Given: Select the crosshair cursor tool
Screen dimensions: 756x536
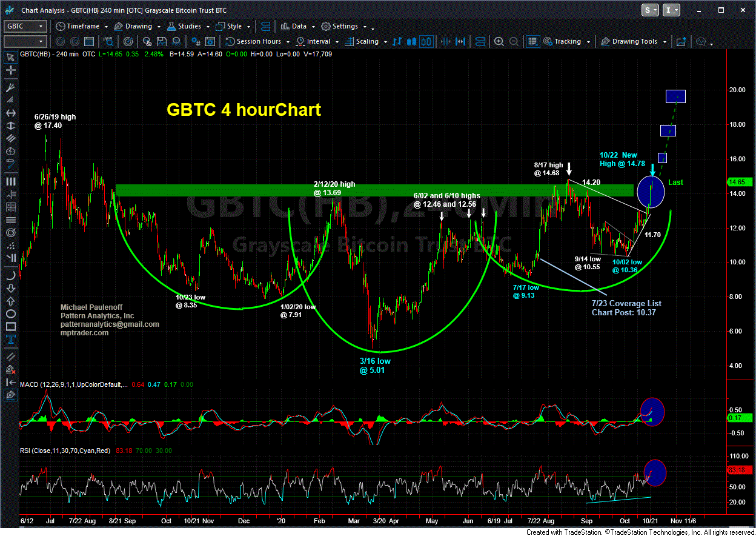Looking at the screenshot, I should click(10, 70).
